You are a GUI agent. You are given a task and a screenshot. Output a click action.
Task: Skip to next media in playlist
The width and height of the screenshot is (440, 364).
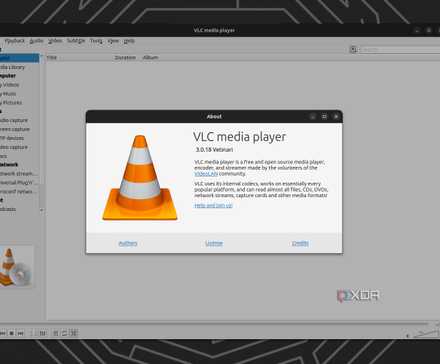[21, 333]
